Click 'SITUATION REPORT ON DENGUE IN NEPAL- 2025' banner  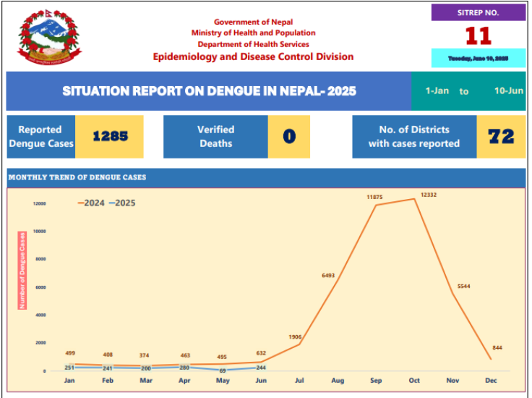coord(209,91)
